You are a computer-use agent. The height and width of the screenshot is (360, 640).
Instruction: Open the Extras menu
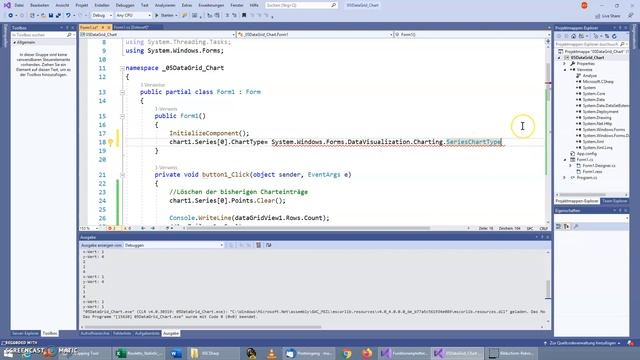(x=187, y=5)
